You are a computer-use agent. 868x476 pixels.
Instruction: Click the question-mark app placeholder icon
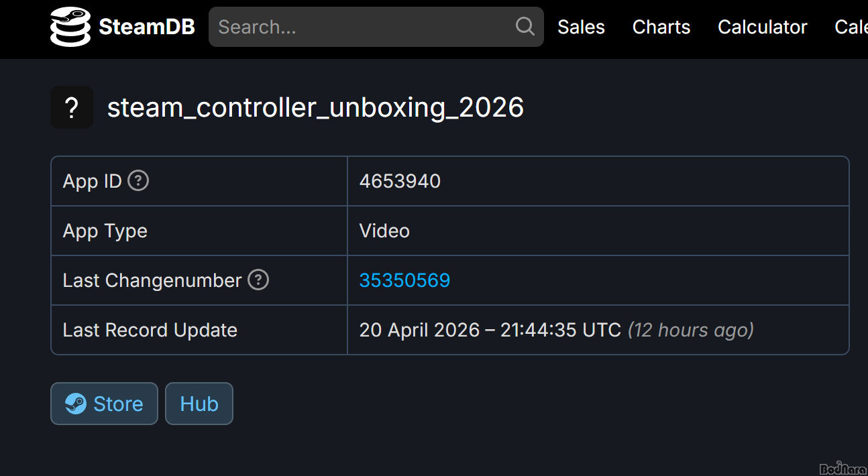tap(72, 107)
